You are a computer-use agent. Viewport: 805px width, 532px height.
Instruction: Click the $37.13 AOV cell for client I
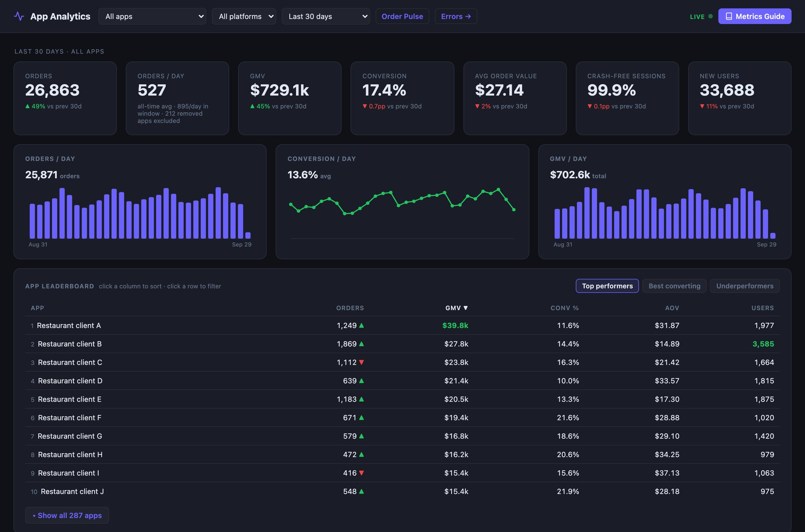(667, 473)
